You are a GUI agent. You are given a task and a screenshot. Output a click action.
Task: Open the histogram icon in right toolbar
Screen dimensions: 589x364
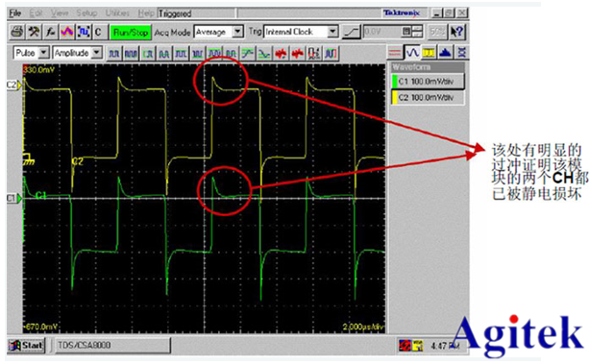click(x=446, y=52)
